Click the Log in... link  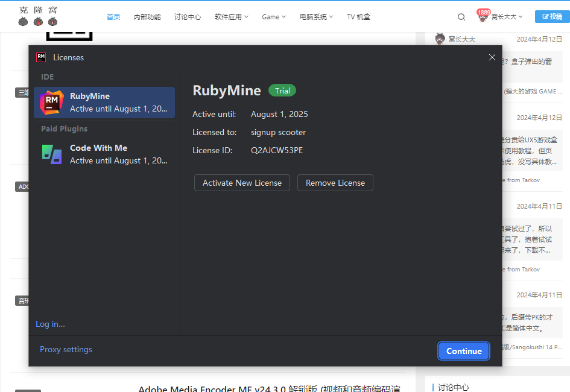[x=50, y=324]
